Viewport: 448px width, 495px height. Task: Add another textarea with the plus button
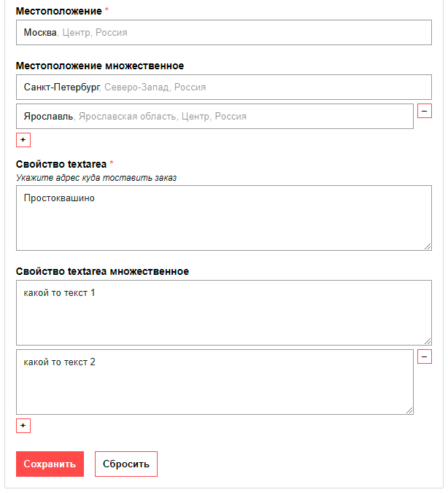tap(23, 426)
